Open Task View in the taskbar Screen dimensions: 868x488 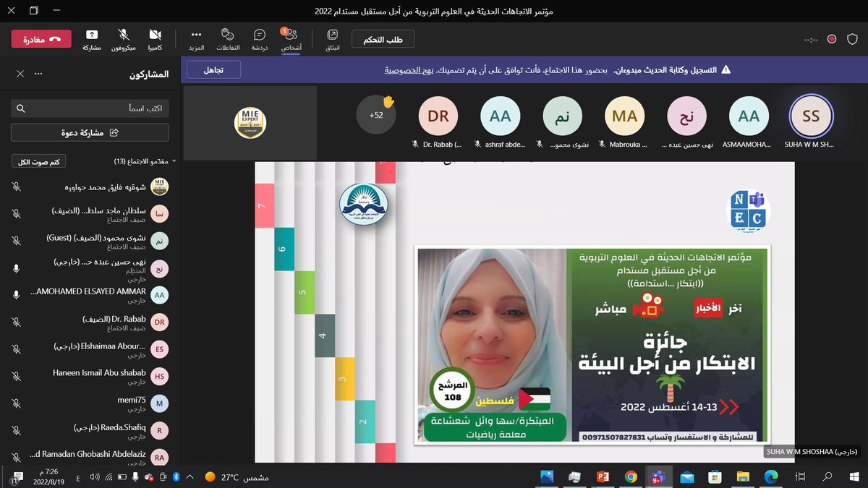coord(801,476)
